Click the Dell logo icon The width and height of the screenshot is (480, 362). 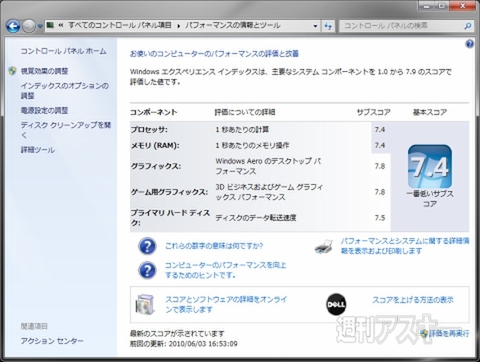pyautogui.click(x=336, y=304)
